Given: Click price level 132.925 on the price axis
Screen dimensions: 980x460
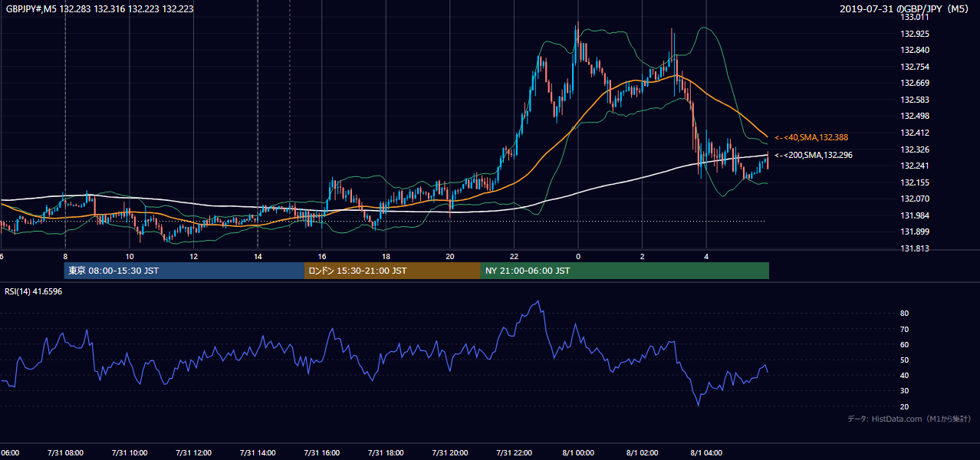Looking at the screenshot, I should (x=916, y=34).
